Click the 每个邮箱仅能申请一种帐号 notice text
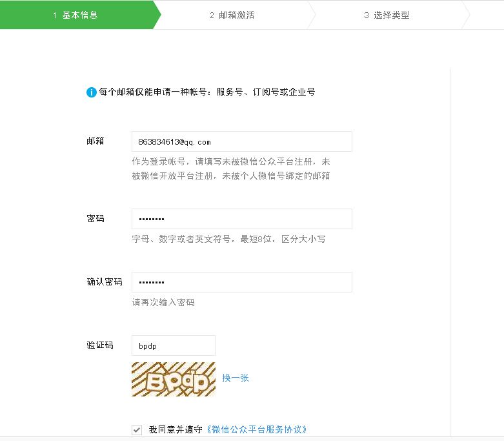This screenshot has height=441, width=504. pyautogui.click(x=207, y=92)
